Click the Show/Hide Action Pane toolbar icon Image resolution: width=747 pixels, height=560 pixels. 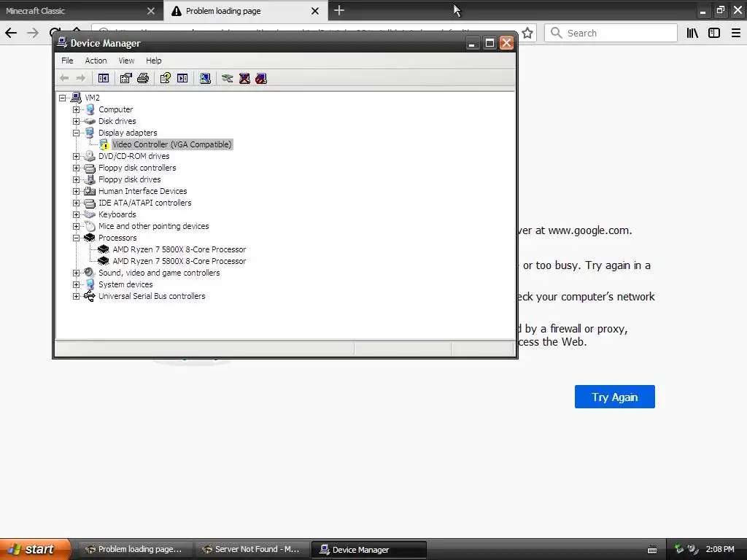(x=182, y=78)
